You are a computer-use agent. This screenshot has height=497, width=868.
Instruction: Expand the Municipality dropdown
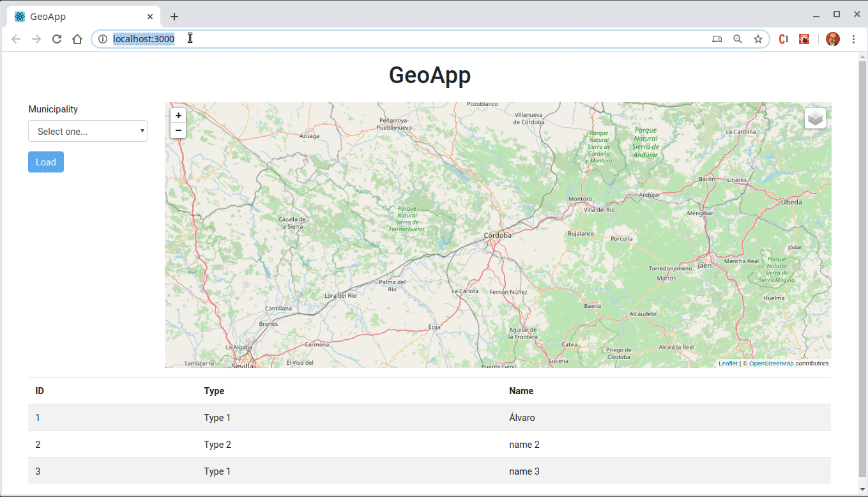pyautogui.click(x=88, y=131)
